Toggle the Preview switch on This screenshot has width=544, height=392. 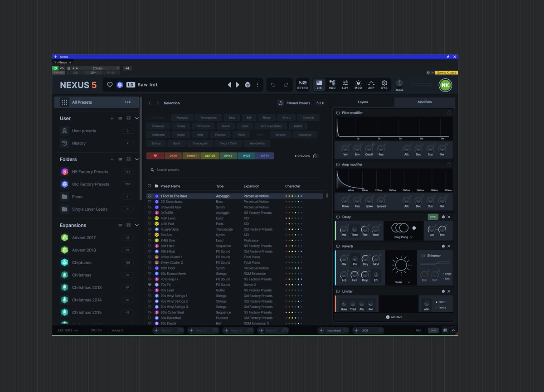[x=316, y=156]
